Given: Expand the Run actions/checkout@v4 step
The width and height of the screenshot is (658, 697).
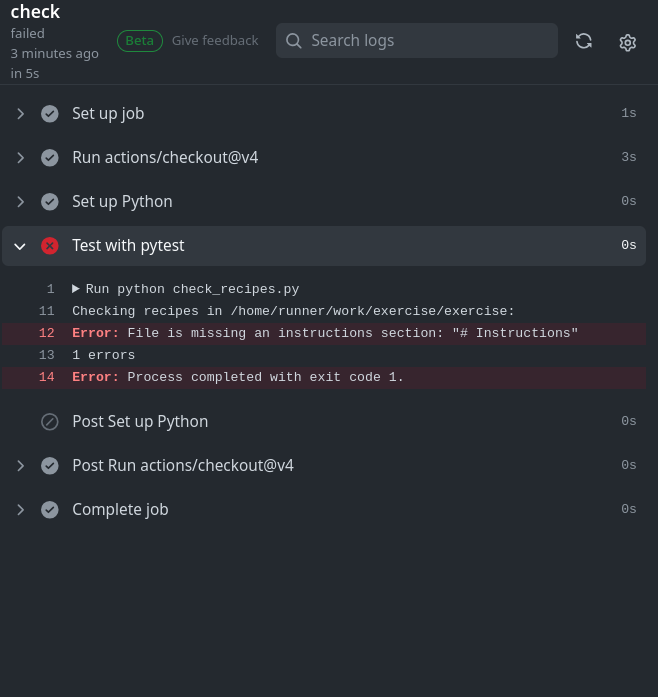Looking at the screenshot, I should point(20,158).
